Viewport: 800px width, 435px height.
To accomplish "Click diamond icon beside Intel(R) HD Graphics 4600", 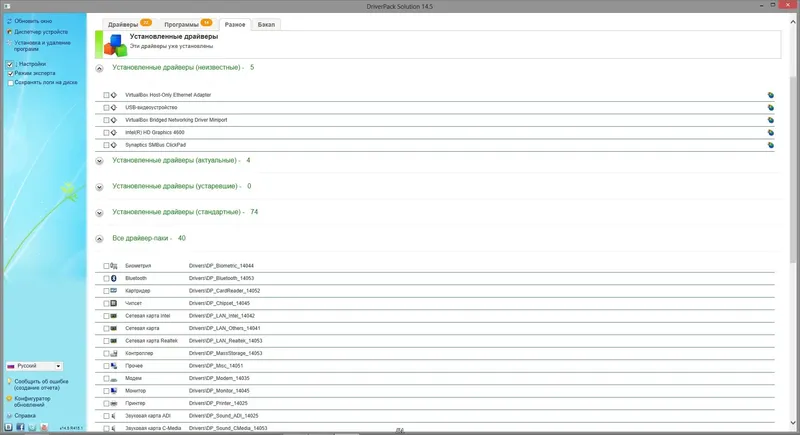I will point(114,133).
